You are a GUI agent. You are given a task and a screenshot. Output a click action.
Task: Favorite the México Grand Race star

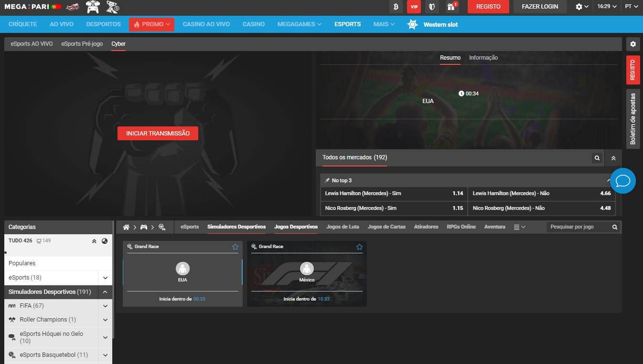[359, 247]
